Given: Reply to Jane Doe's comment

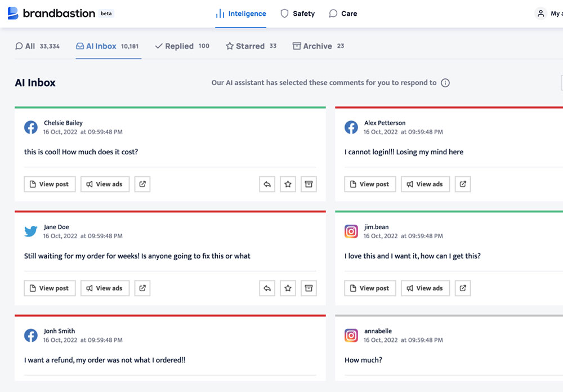Looking at the screenshot, I should (x=267, y=288).
